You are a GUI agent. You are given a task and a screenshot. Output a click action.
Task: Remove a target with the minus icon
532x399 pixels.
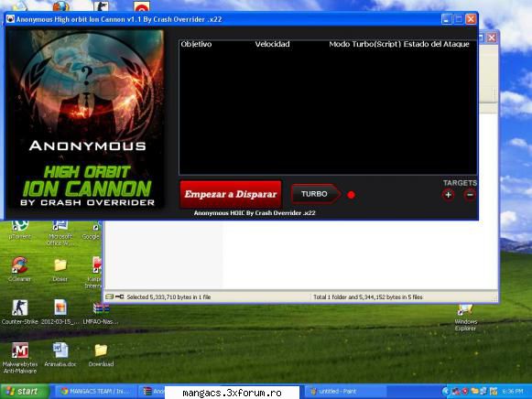pyautogui.click(x=470, y=195)
